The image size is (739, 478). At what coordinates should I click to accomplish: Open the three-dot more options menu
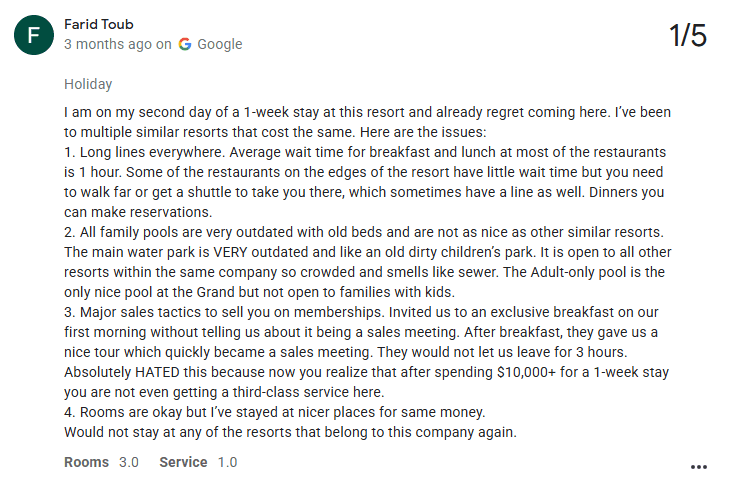[x=698, y=467]
